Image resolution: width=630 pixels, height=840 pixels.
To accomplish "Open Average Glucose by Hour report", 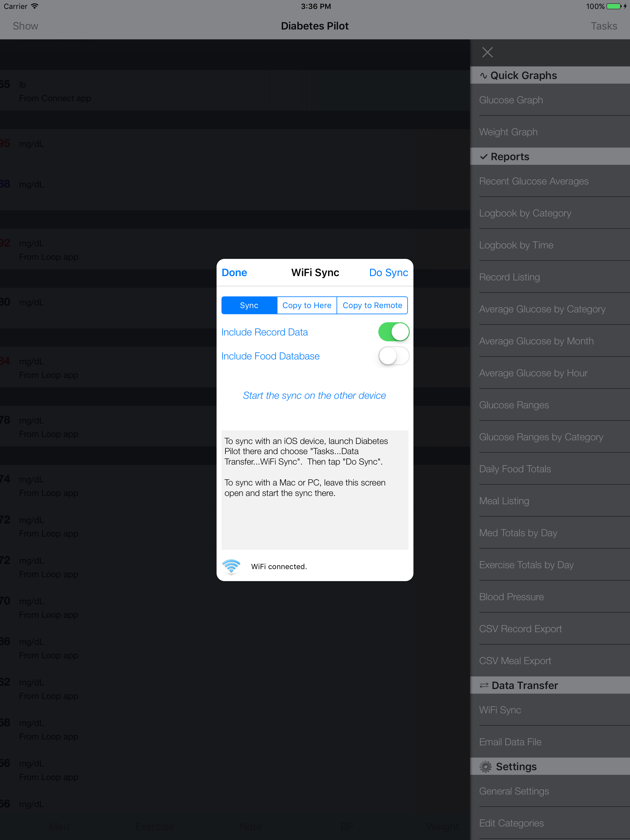I will 550,373.
